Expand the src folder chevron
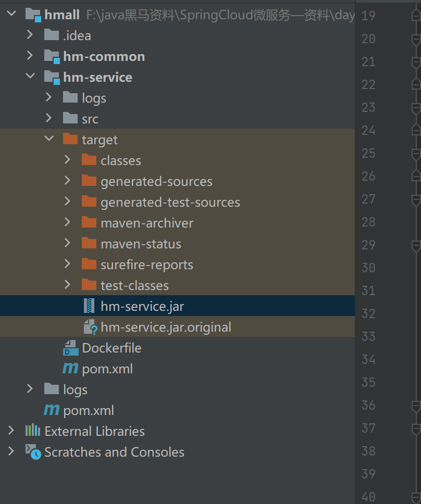Image resolution: width=421 pixels, height=504 pixels. 48,118
